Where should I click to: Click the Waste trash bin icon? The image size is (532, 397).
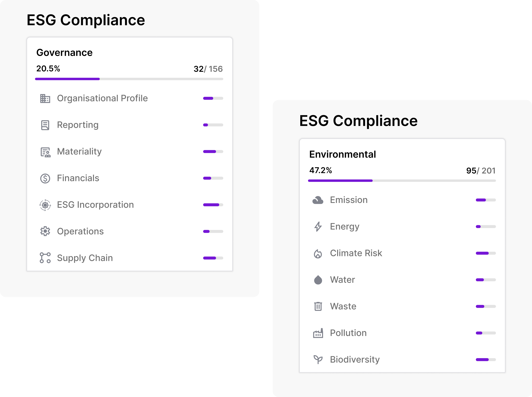[318, 306]
